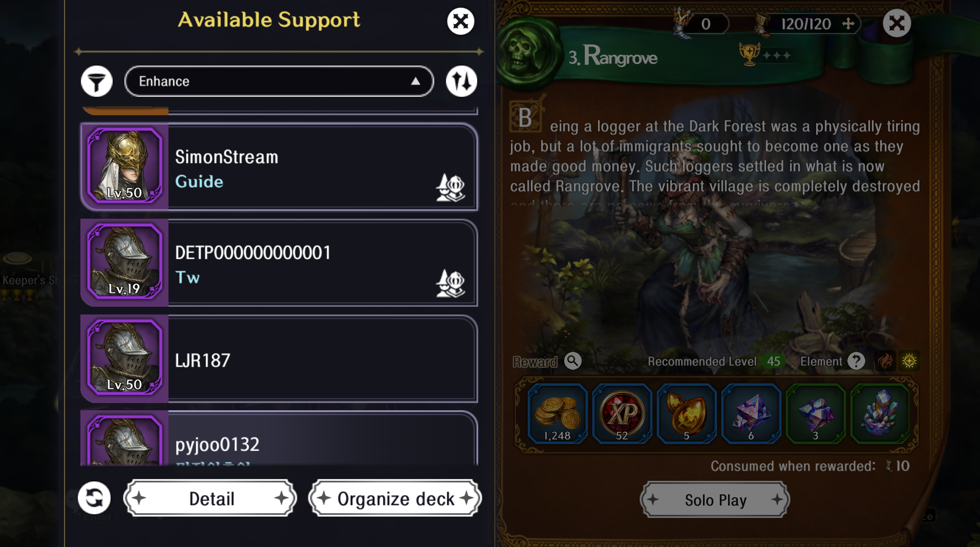Expand the Enhance sort dropdown
The width and height of the screenshot is (980, 547).
(279, 81)
